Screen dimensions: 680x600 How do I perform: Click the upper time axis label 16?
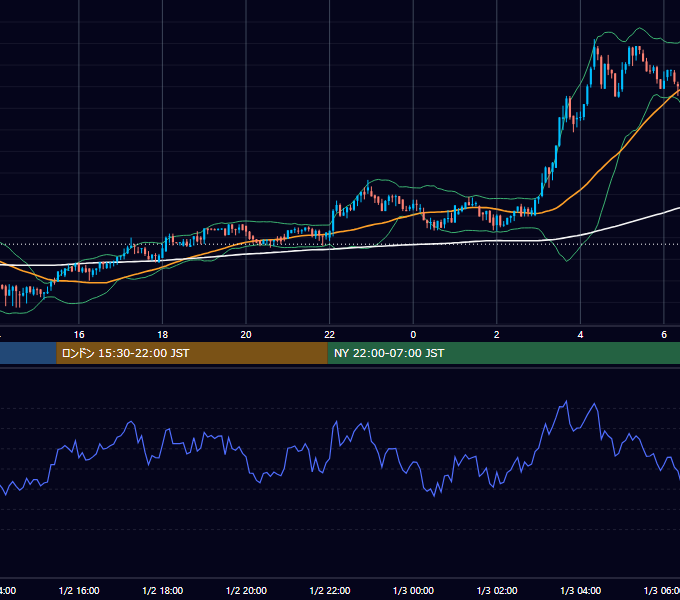tap(79, 334)
